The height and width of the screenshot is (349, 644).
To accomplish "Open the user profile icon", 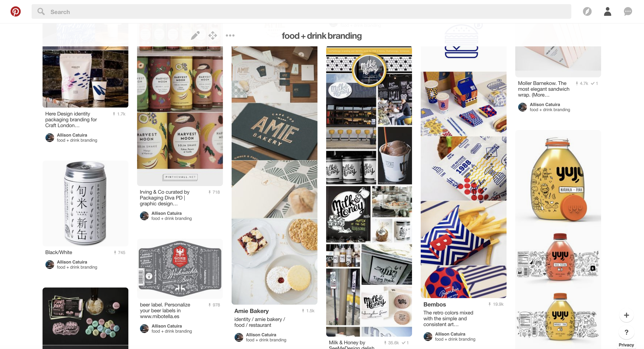I will 607,12.
